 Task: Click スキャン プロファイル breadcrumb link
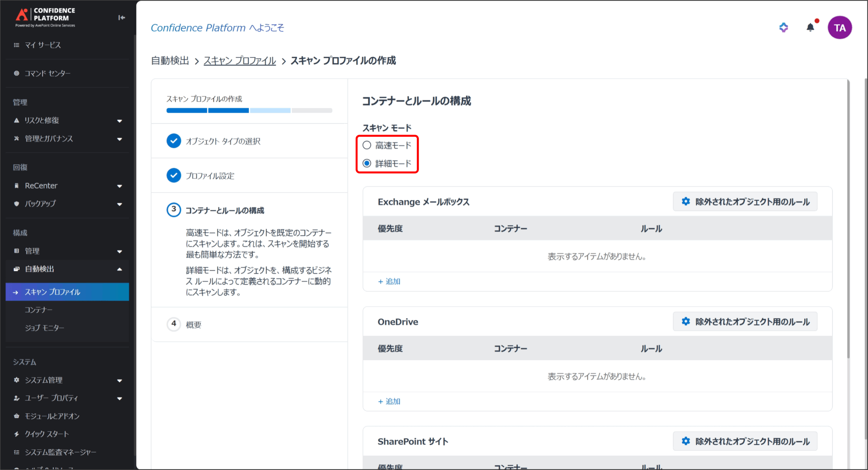(x=239, y=61)
